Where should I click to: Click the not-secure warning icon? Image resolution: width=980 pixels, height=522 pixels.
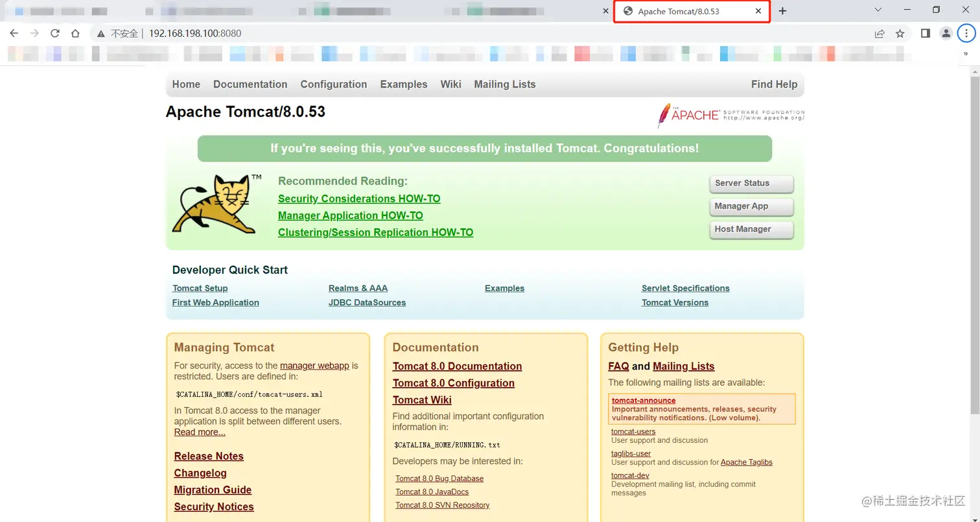pyautogui.click(x=101, y=33)
